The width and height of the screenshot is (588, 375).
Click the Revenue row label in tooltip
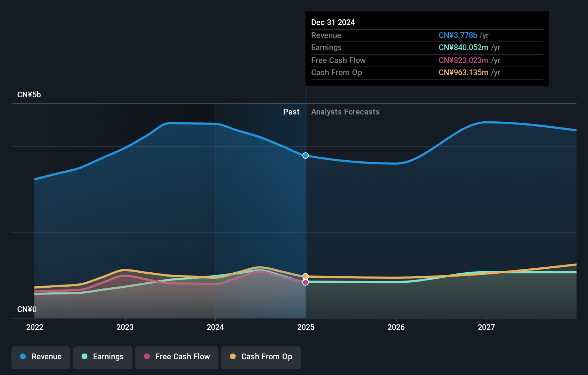(326, 35)
